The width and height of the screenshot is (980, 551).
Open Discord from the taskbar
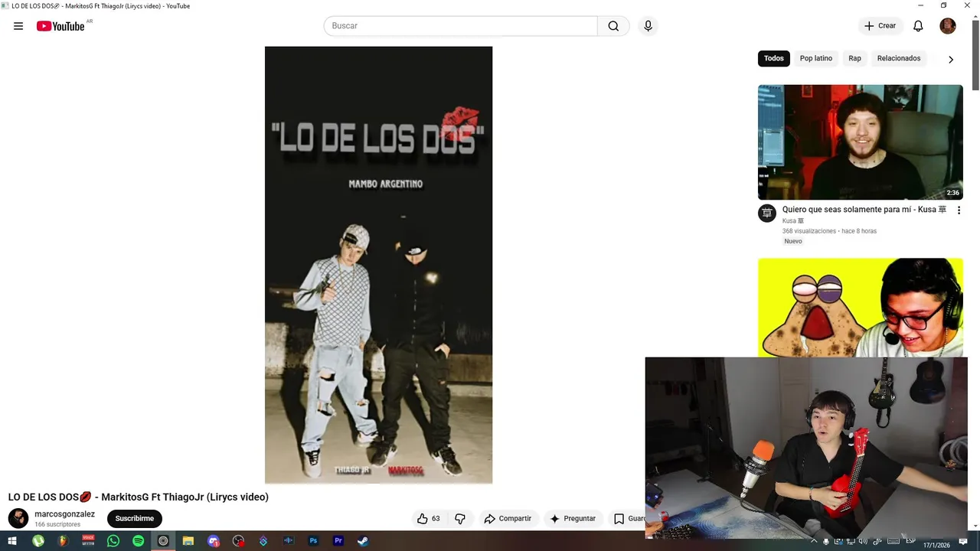[214, 541]
